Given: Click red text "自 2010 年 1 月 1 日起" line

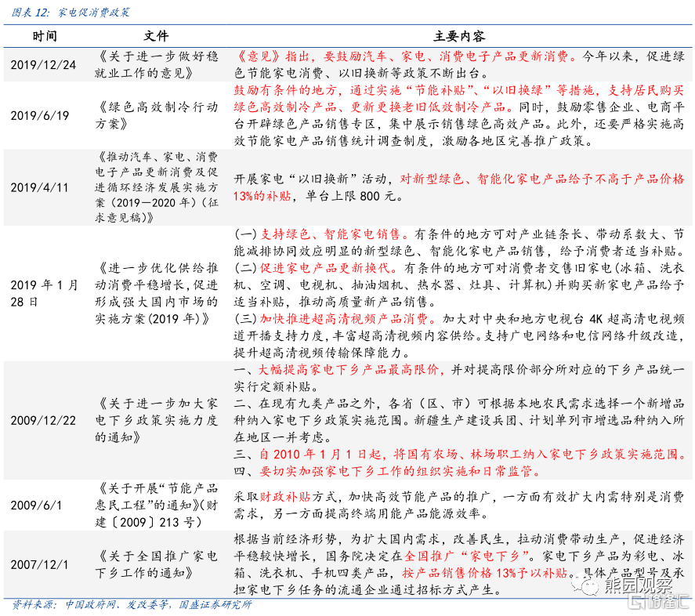Looking at the screenshot, I should (472, 454).
